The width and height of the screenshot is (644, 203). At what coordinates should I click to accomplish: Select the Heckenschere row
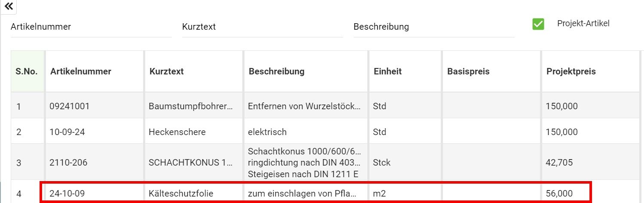tap(177, 132)
